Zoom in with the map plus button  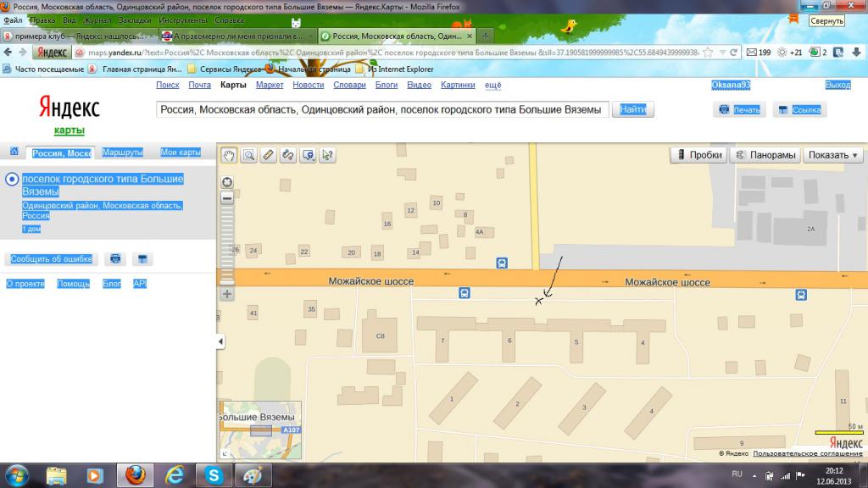227,294
